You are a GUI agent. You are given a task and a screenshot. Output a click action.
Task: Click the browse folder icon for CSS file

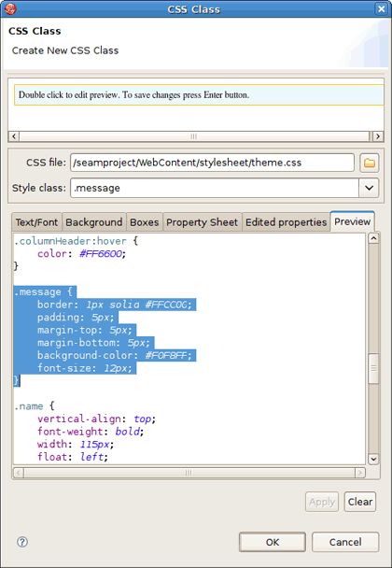click(370, 163)
